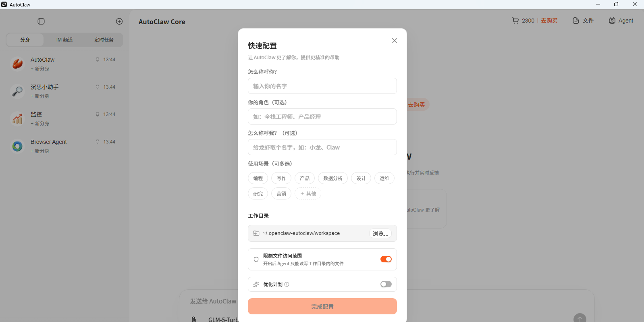Open the 监控 chart avatar
The width and height of the screenshot is (644, 322).
click(17, 118)
